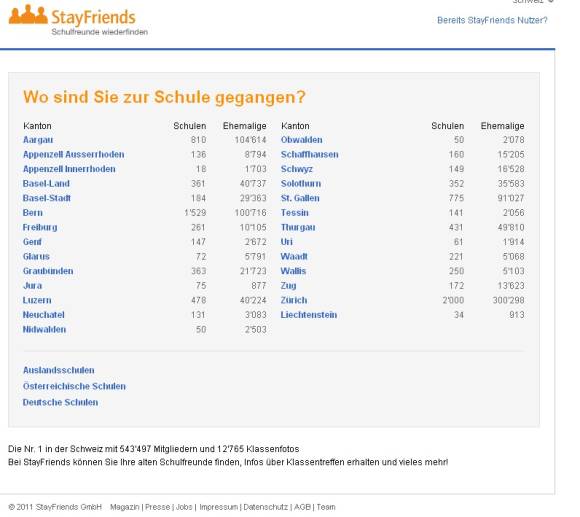This screenshot has height=517, width=580.
Task: Open the Luzern canton link
Action: (37, 300)
